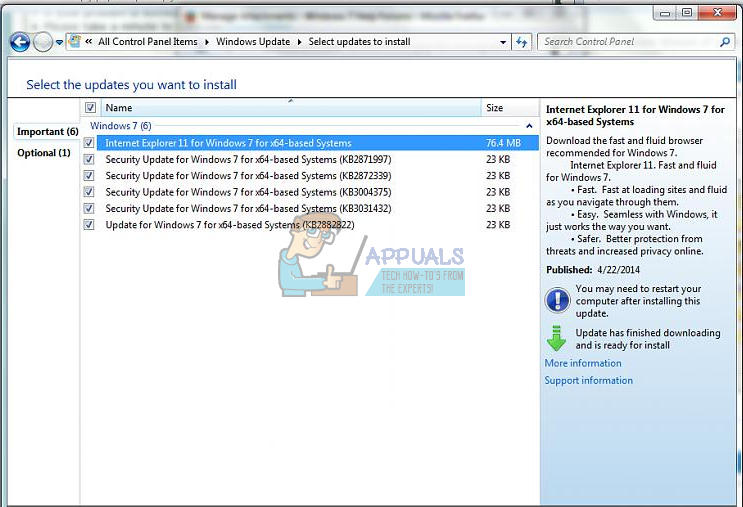Click the 76.4 MB size value
This screenshot has width=743, height=507.
click(x=503, y=143)
